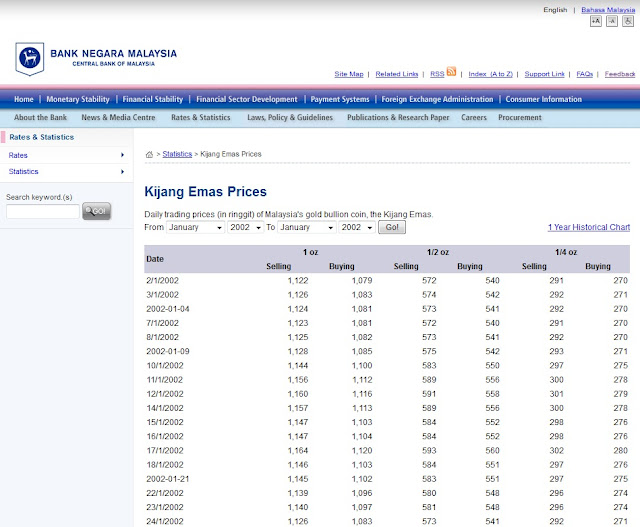Open the Consumer Information menu
This screenshot has width=640, height=527.
tap(544, 99)
